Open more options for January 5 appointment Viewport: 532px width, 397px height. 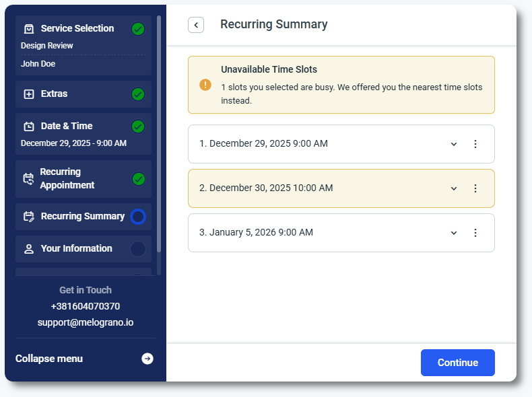click(x=475, y=233)
